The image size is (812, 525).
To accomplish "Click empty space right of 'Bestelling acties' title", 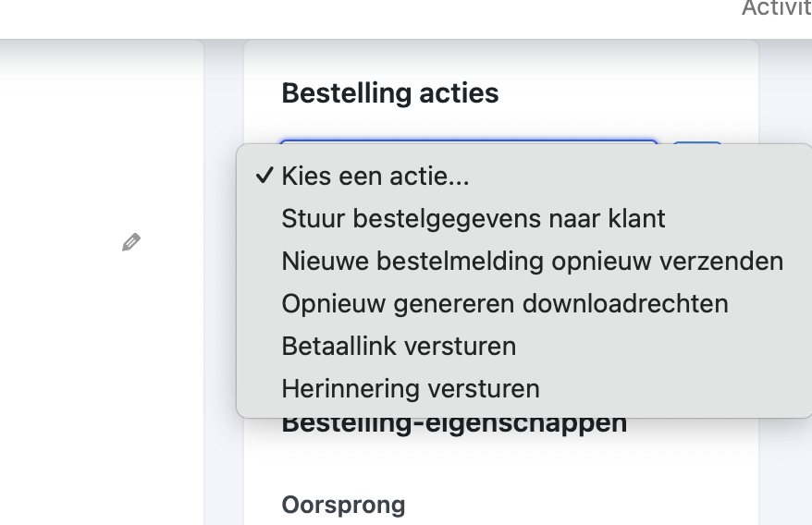I will [621, 93].
